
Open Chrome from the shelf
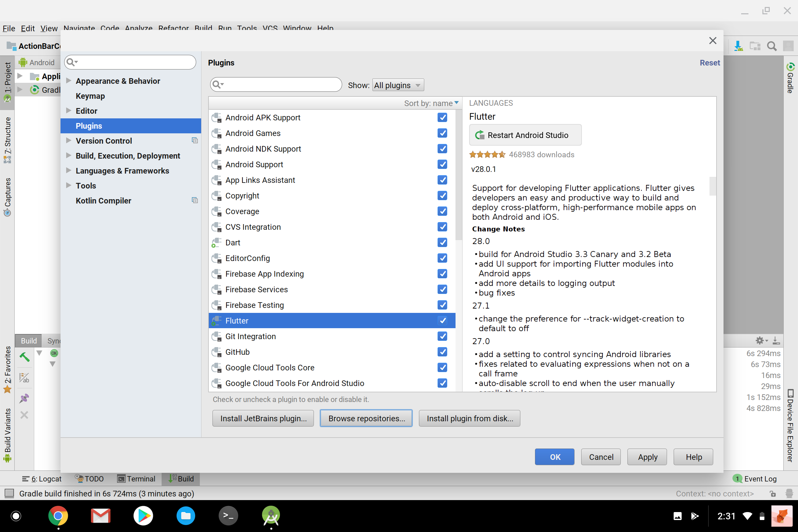click(x=58, y=516)
